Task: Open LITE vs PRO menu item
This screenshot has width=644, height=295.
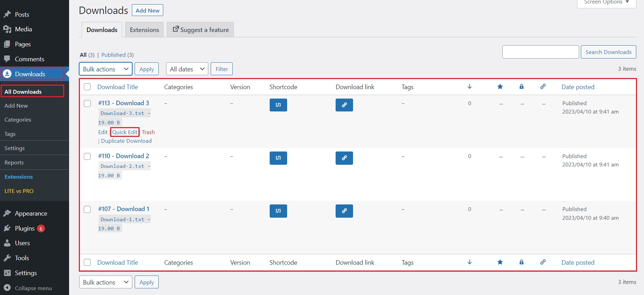Action: click(x=19, y=191)
